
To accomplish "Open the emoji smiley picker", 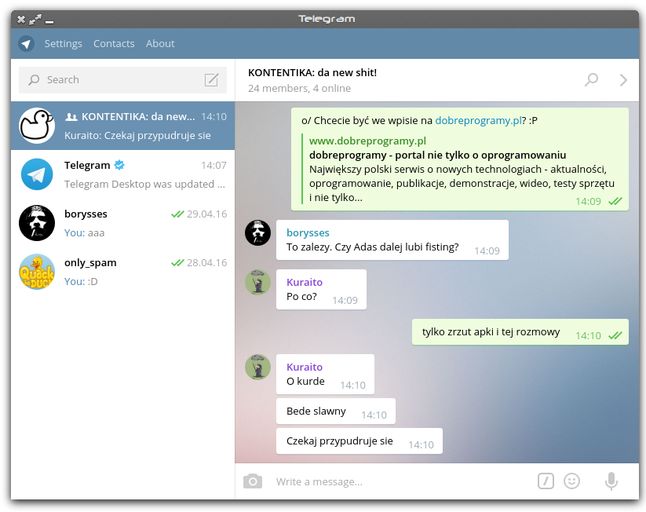I will click(572, 481).
